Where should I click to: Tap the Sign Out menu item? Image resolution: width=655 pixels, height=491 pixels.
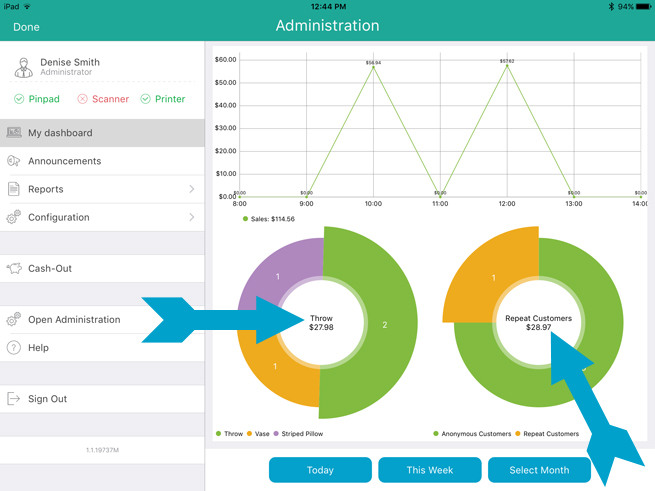tap(102, 399)
